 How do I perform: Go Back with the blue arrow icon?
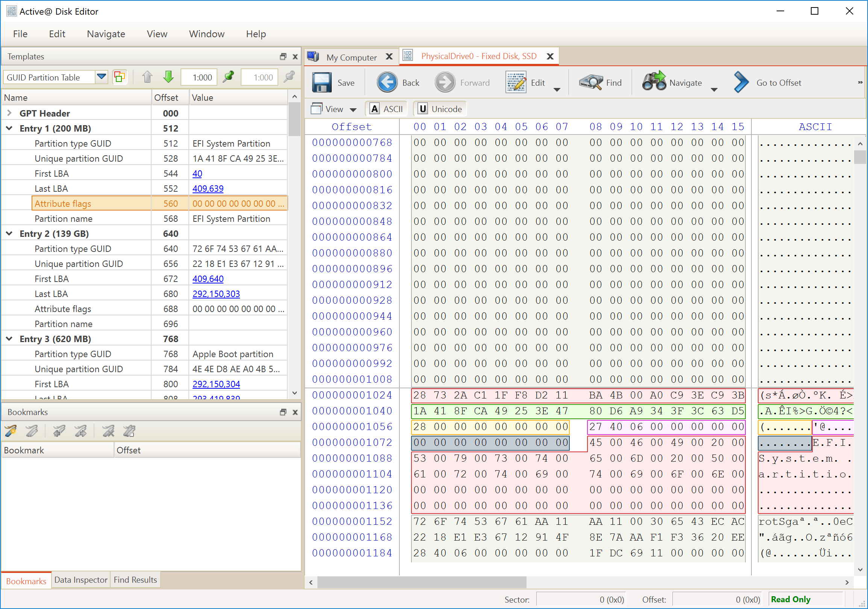387,82
